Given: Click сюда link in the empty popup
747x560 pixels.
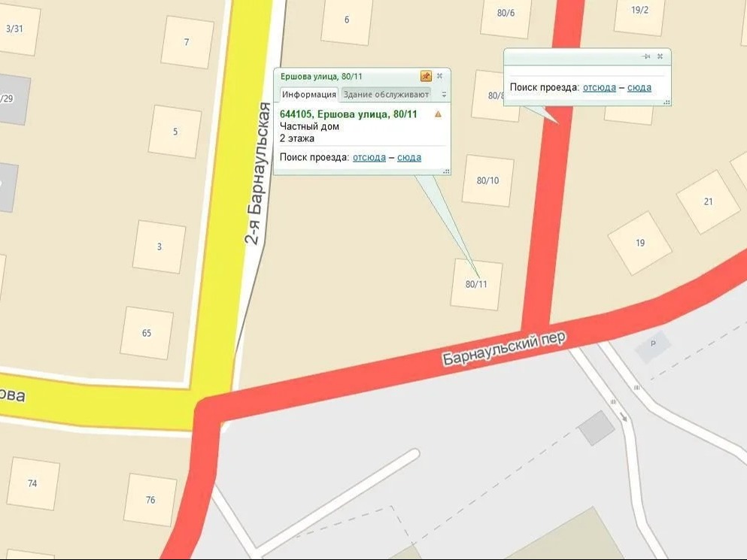Looking at the screenshot, I should 639,87.
